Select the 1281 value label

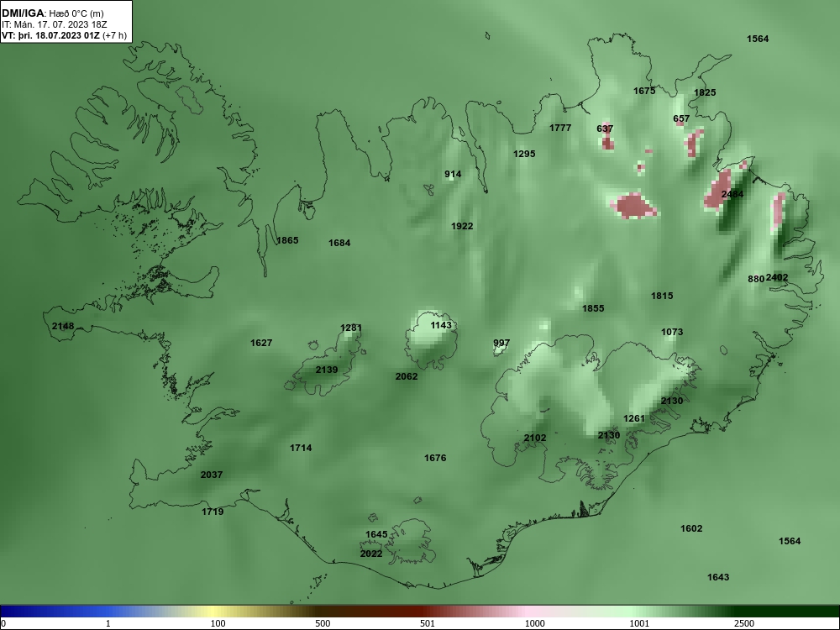point(351,328)
